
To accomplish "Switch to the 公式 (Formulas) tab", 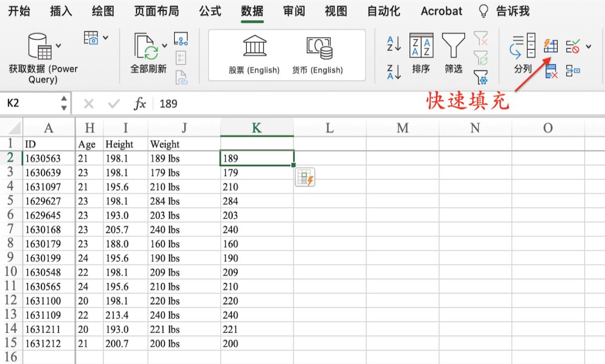I will 210,11.
